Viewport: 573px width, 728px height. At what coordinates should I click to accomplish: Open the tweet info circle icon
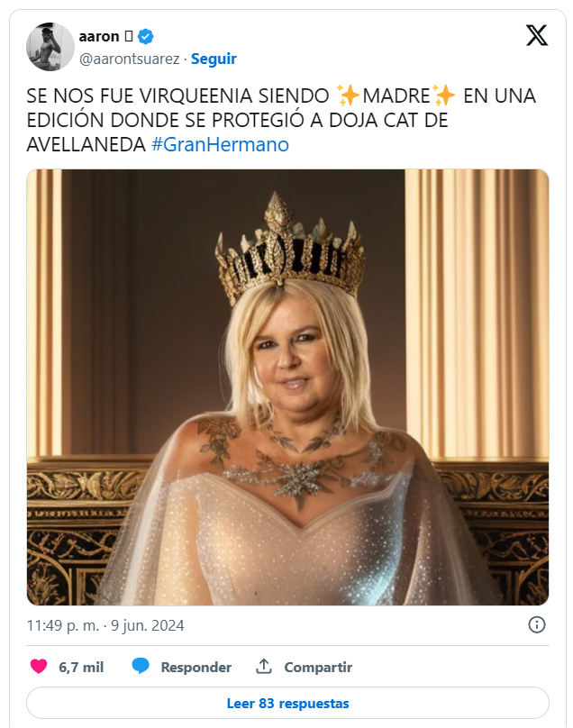point(537,625)
